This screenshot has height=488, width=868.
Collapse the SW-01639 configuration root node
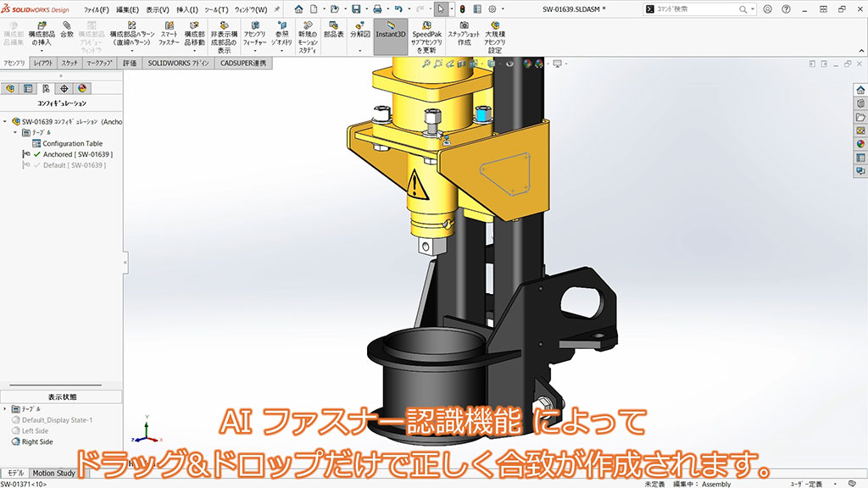[6, 121]
